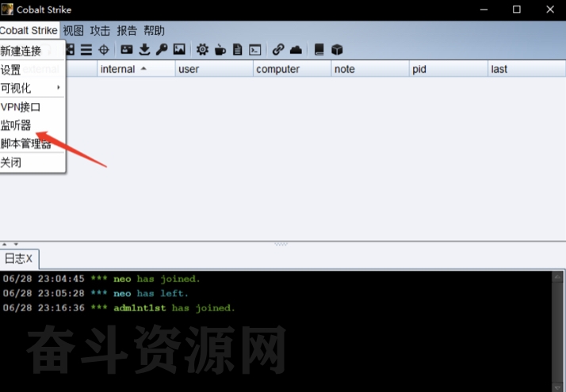This screenshot has height=392, width=566.
Task: Select the 日志X tab
Action: pos(19,258)
